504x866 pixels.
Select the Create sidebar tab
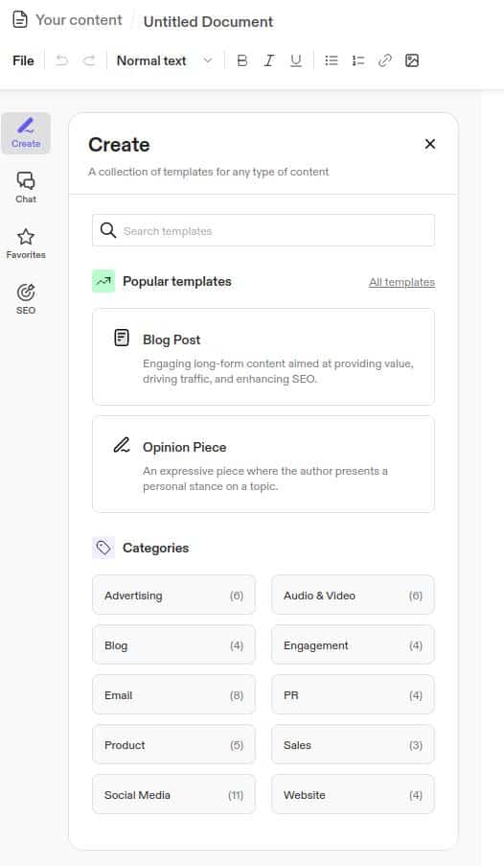(x=26, y=133)
